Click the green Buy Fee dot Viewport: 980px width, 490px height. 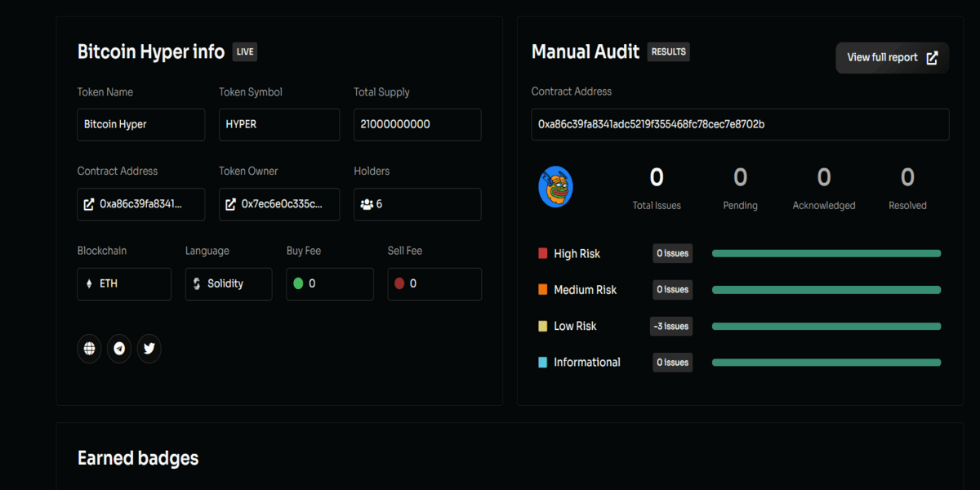coord(298,283)
